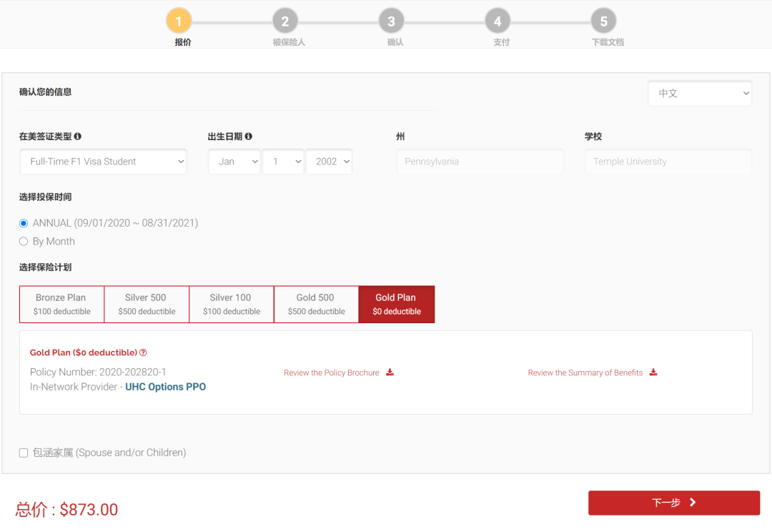Check the include Spouse and/or Children box
The width and height of the screenshot is (772, 532).
tap(24, 453)
